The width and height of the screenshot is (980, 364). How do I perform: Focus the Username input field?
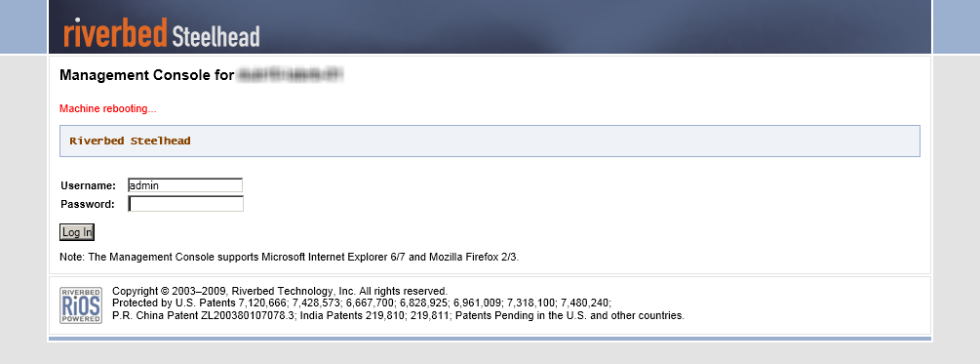[x=185, y=185]
